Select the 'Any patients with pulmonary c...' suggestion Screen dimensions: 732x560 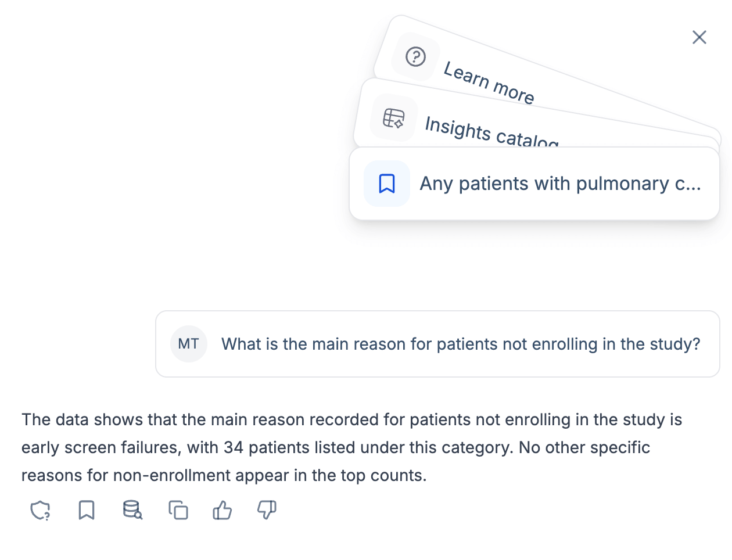click(x=560, y=184)
